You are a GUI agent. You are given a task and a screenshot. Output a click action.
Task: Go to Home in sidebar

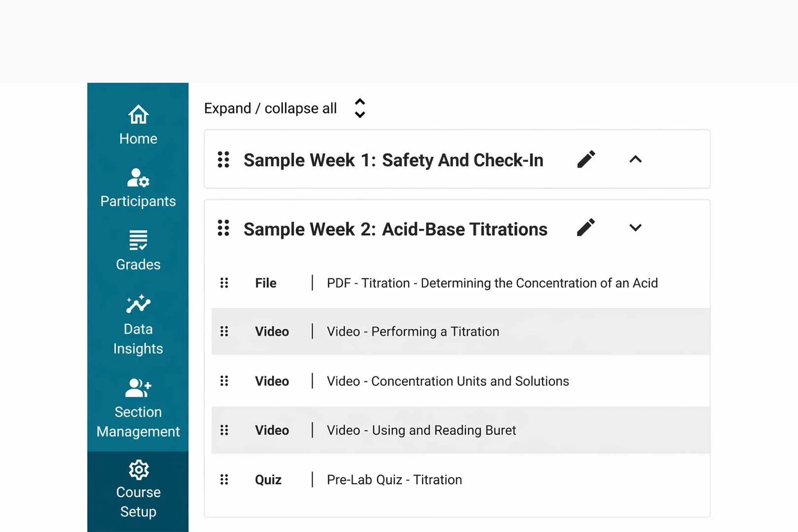(x=138, y=139)
